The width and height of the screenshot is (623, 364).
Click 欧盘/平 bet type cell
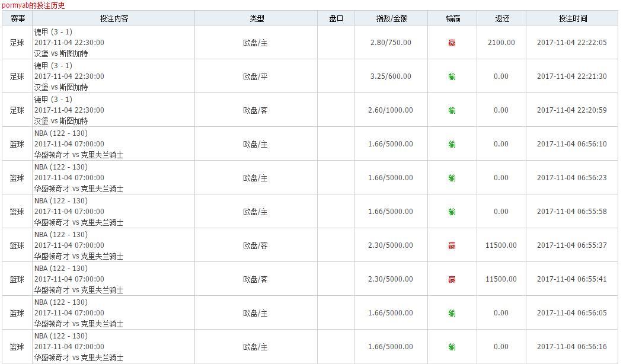coord(255,76)
